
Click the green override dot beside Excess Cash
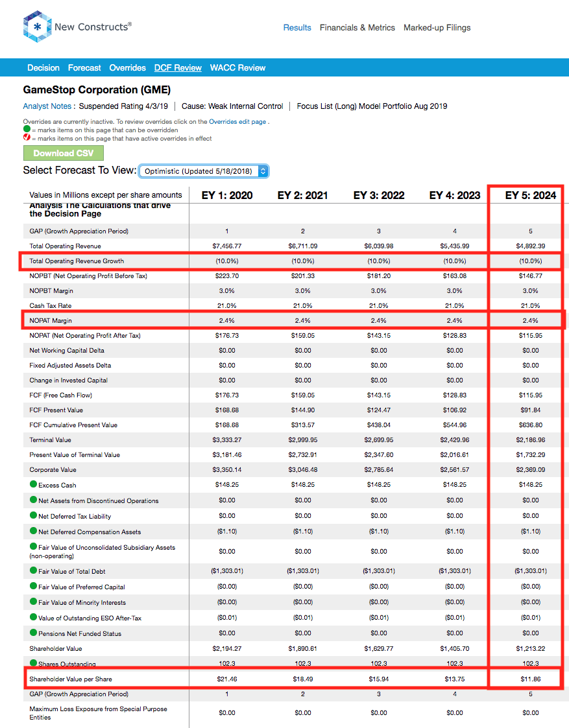[34, 484]
